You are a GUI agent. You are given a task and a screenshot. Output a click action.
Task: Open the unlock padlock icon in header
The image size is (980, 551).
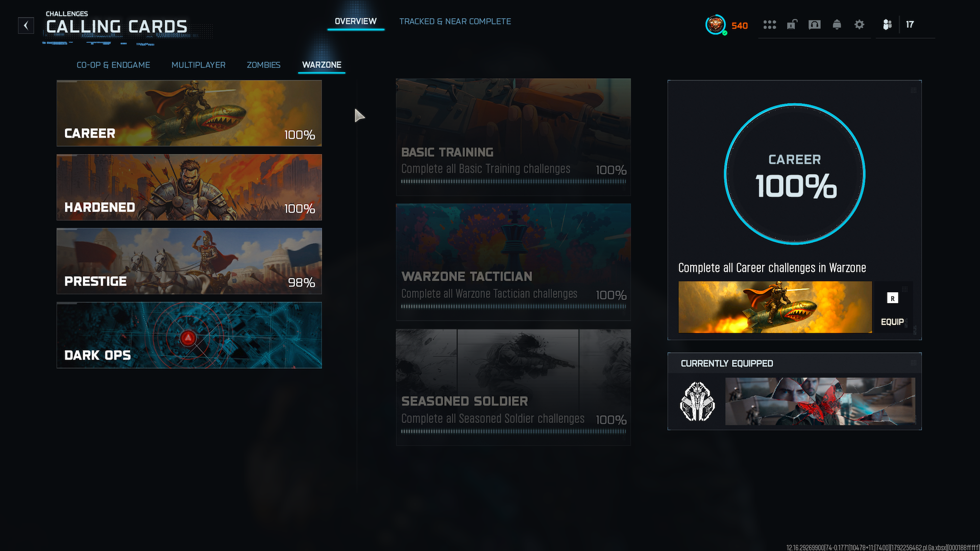792,24
